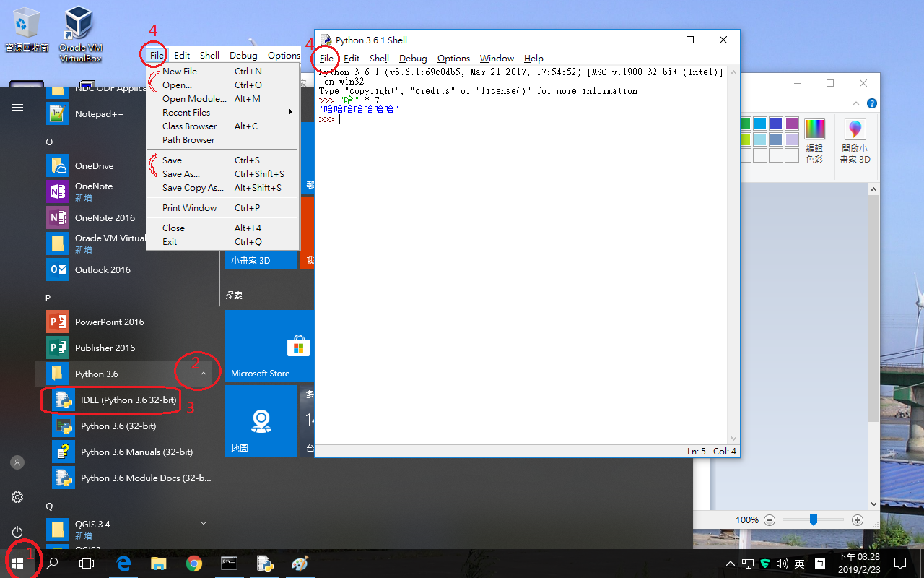Show hidden tray icons chevron
Viewport: 924px width, 578px height.
pyautogui.click(x=731, y=564)
